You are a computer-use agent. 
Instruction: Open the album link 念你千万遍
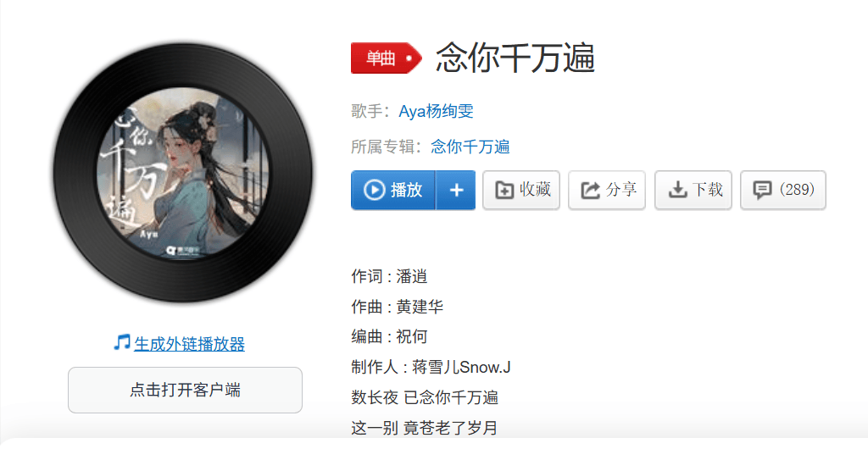(470, 147)
